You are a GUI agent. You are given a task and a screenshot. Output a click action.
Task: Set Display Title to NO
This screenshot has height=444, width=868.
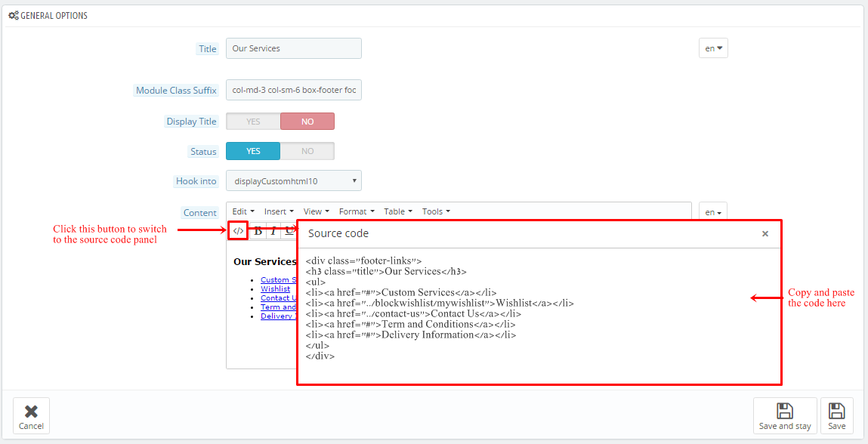(307, 122)
